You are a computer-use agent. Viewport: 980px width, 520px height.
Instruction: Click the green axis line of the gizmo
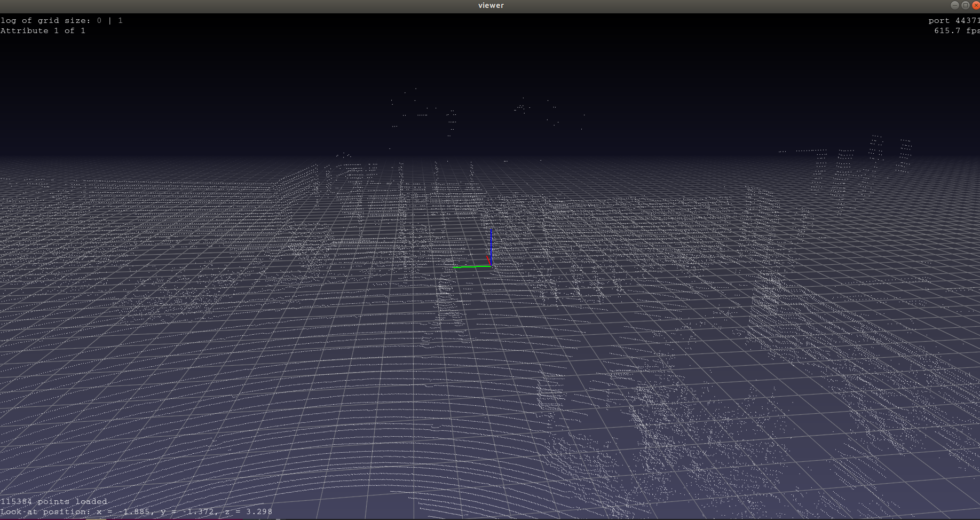coord(471,266)
